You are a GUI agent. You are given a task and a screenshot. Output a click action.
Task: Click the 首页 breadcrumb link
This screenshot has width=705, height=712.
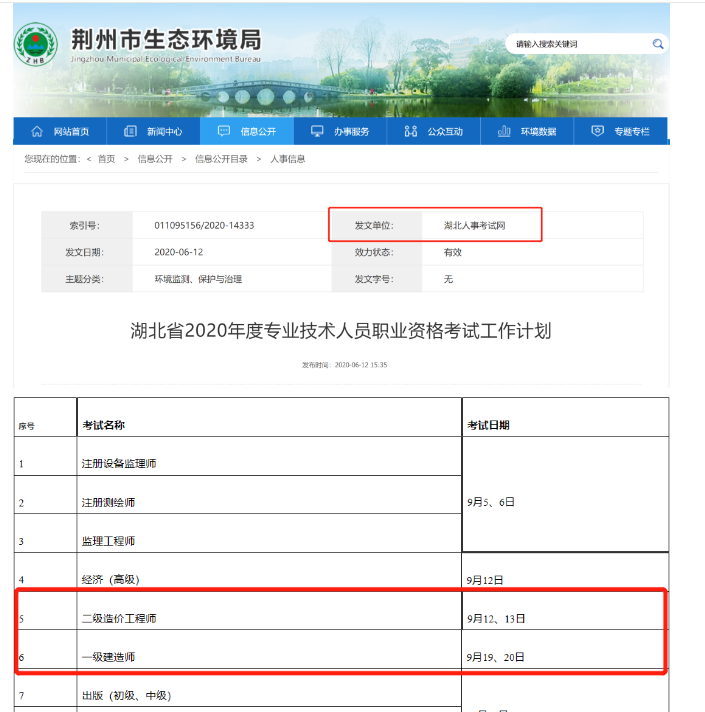(x=107, y=159)
